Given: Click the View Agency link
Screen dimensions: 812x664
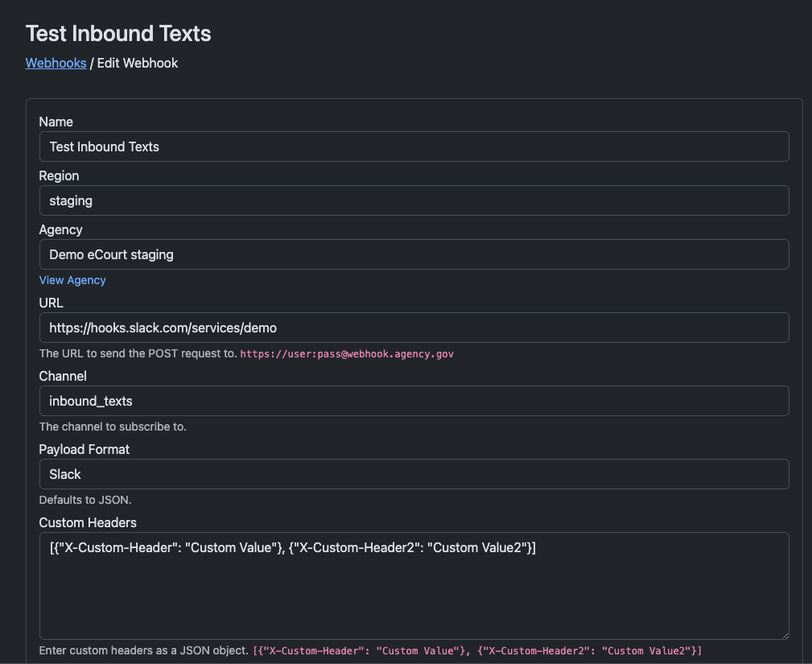Looking at the screenshot, I should pos(72,280).
